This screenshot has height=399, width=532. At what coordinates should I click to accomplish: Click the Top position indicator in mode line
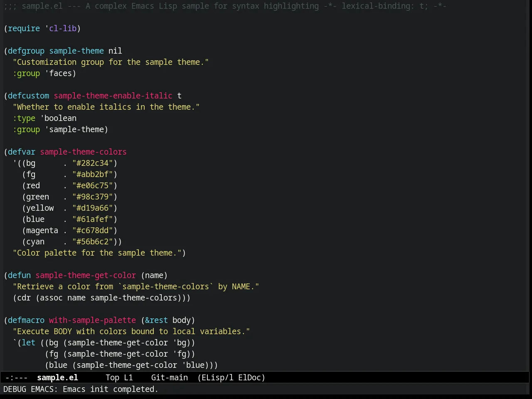point(112,377)
